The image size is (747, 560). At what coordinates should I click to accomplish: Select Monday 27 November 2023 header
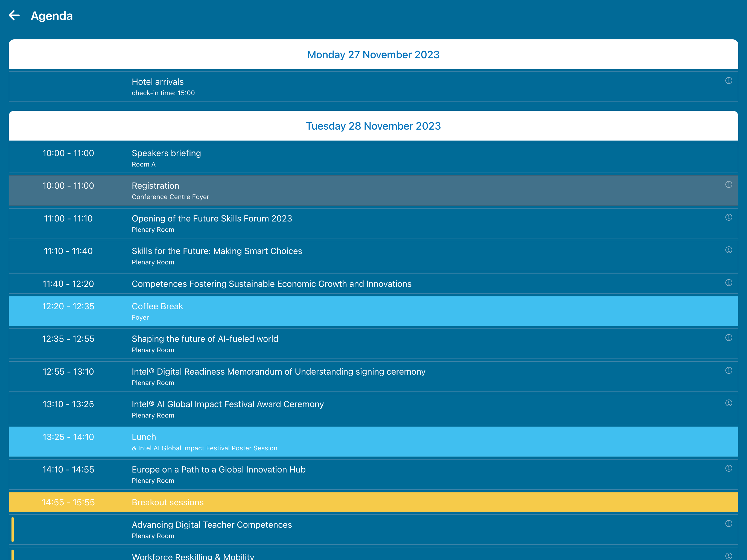pos(373,54)
